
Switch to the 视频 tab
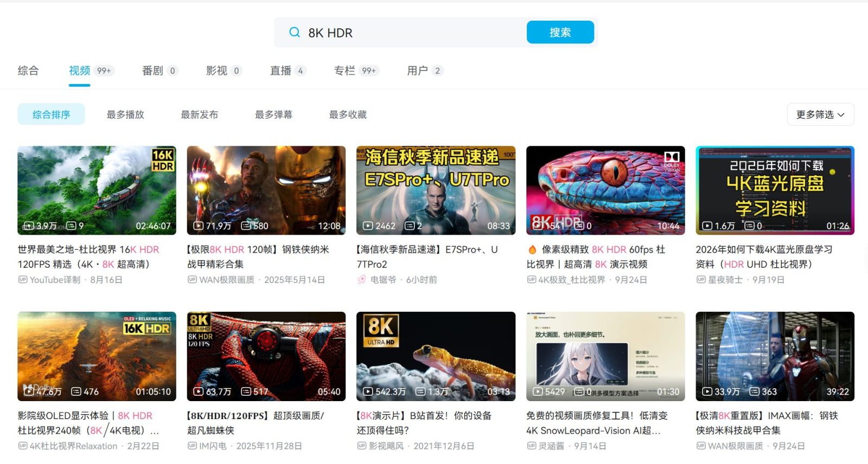pos(91,70)
